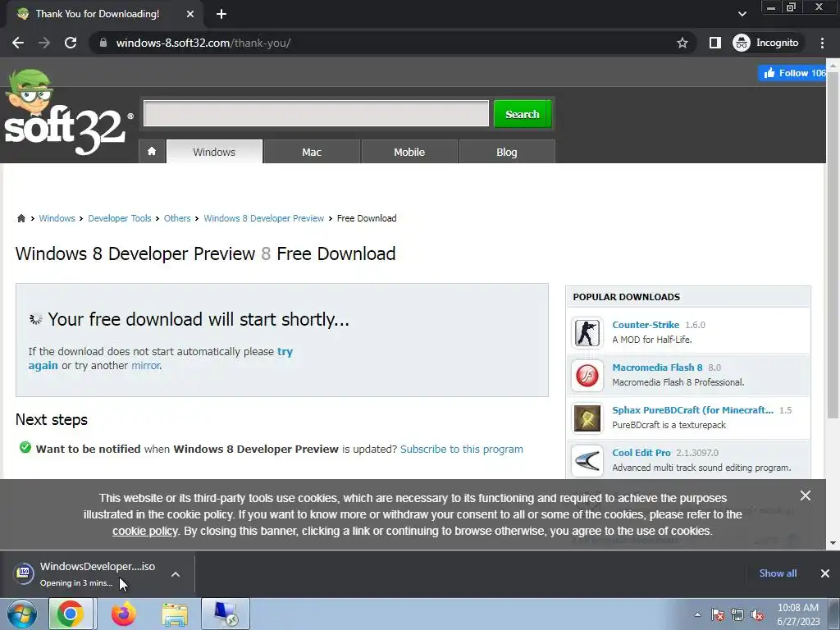840x630 pixels.
Task: Open Windows 8 Developer Preview breadcrumb link
Action: tap(263, 218)
